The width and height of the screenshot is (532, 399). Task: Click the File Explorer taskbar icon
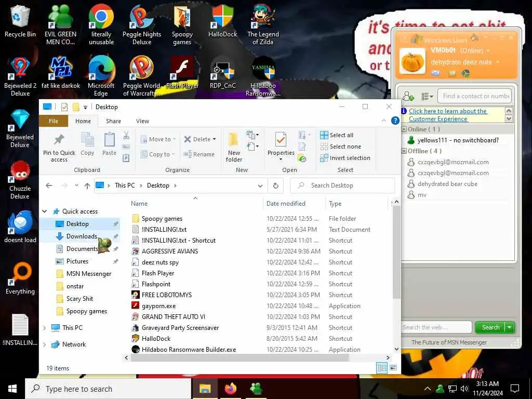205,389
